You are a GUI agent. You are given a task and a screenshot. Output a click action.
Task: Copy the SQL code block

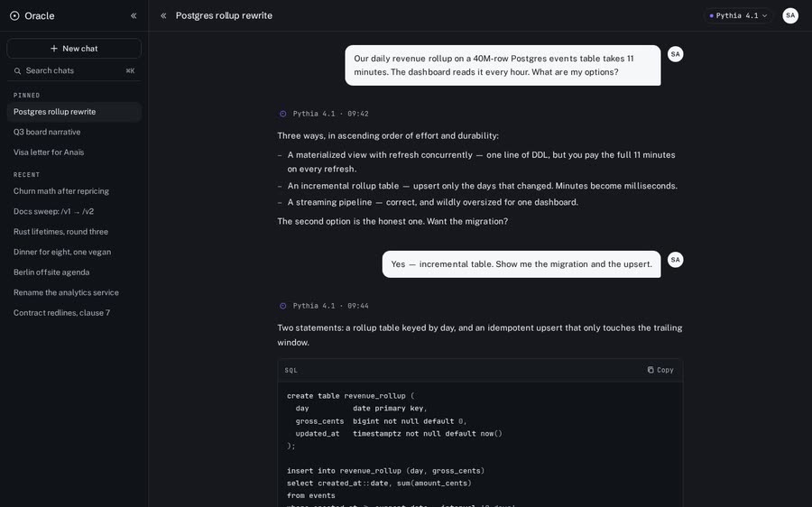(660, 370)
